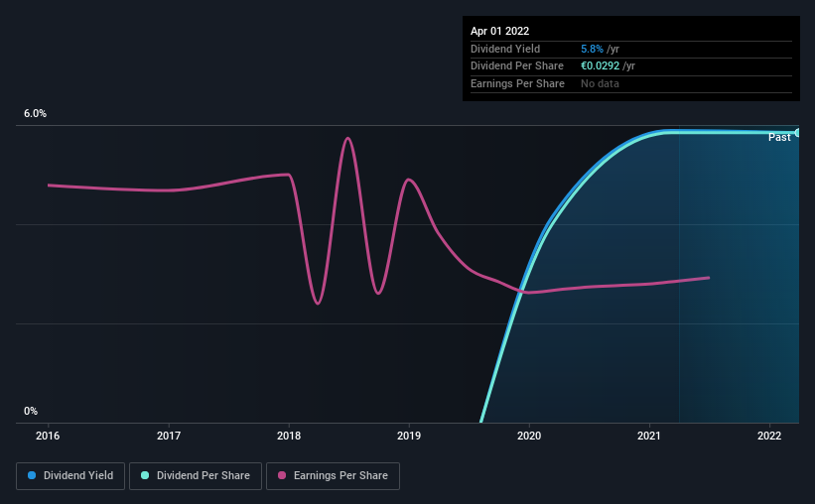Viewport: 815px width, 504px height.
Task: Select the 2022 x-axis label
Action: 769,436
